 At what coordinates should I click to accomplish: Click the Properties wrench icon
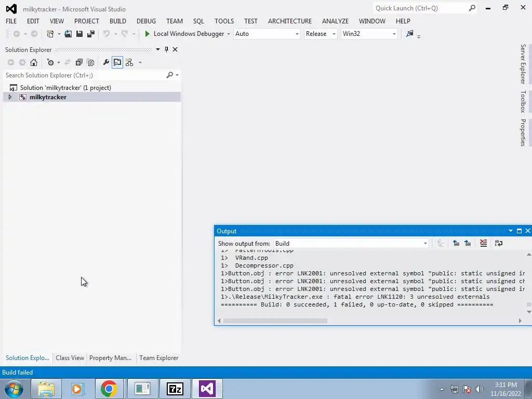coord(106,62)
